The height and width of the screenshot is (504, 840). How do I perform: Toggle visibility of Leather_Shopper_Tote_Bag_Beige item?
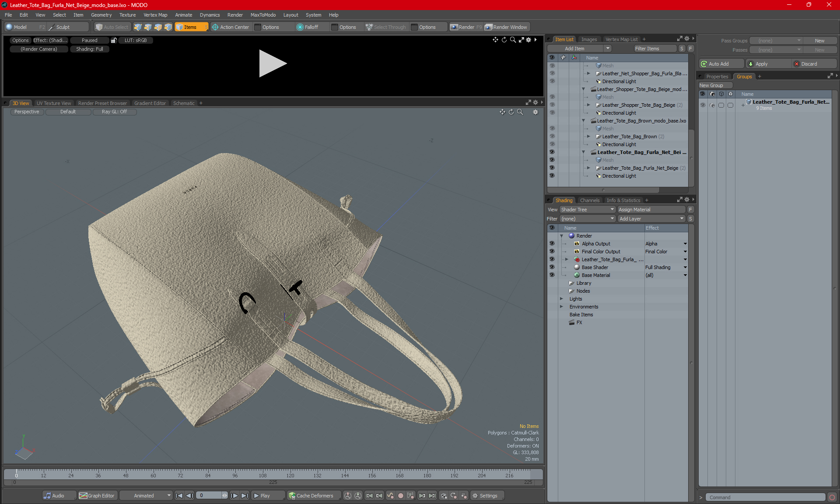click(x=552, y=105)
